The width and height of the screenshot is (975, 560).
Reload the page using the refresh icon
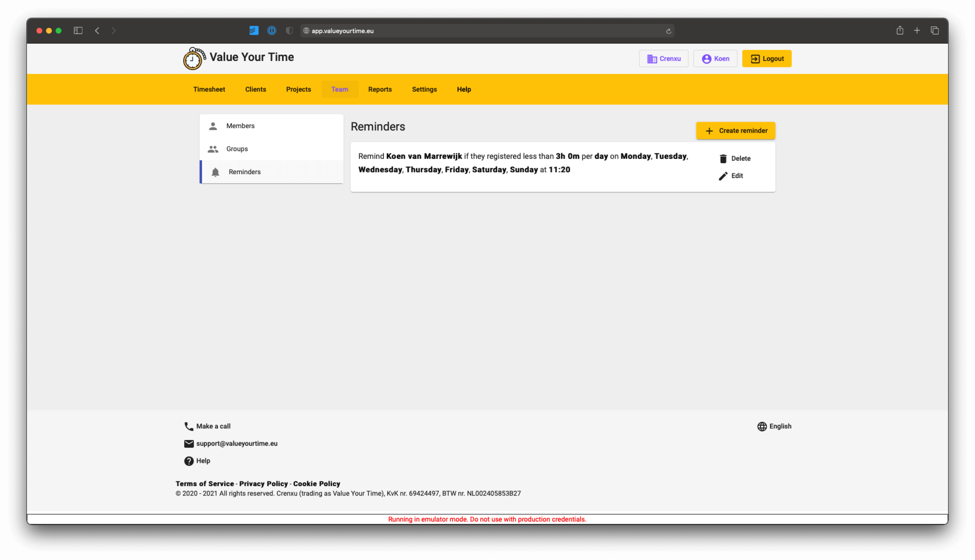[x=668, y=31]
